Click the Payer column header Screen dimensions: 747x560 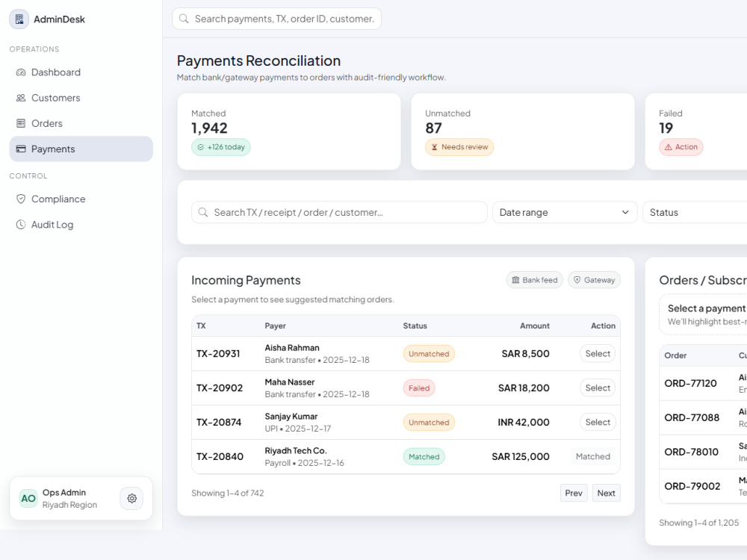point(276,326)
